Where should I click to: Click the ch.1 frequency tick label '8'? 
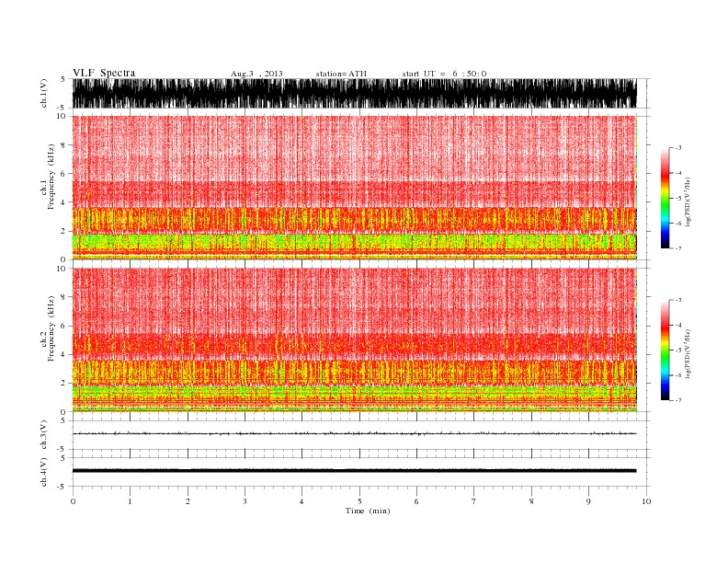coord(63,145)
